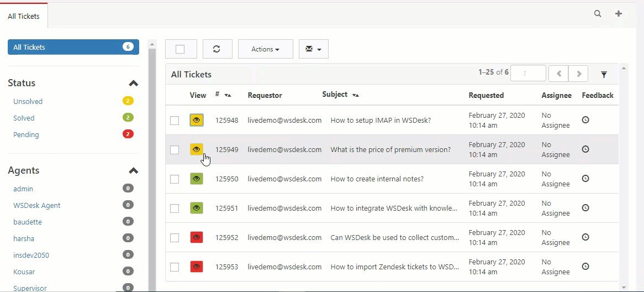
Task: Refresh the ticket list
Action: 217,49
